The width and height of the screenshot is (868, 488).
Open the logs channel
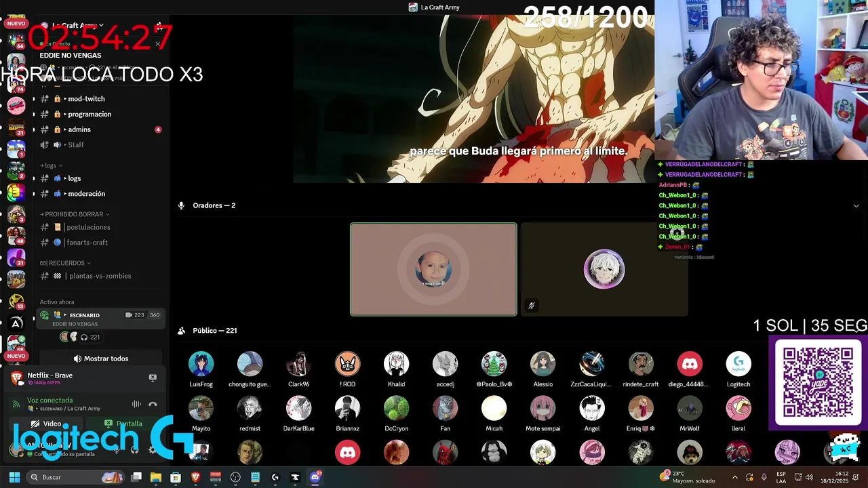pyautogui.click(x=100, y=178)
